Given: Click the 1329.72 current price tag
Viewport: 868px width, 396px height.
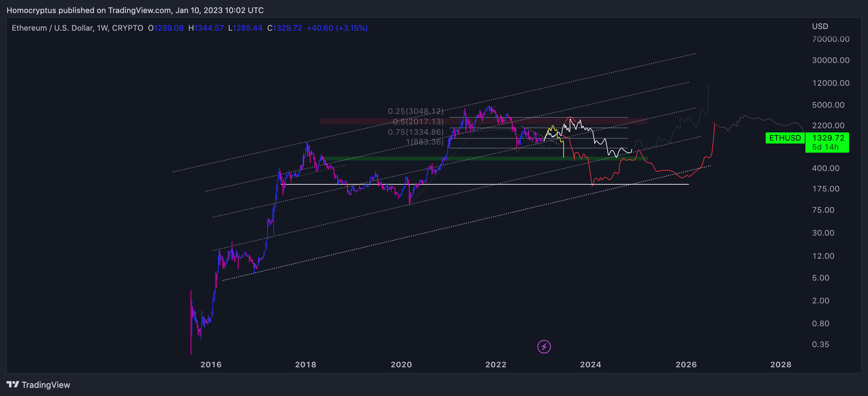Looking at the screenshot, I should pos(828,138).
